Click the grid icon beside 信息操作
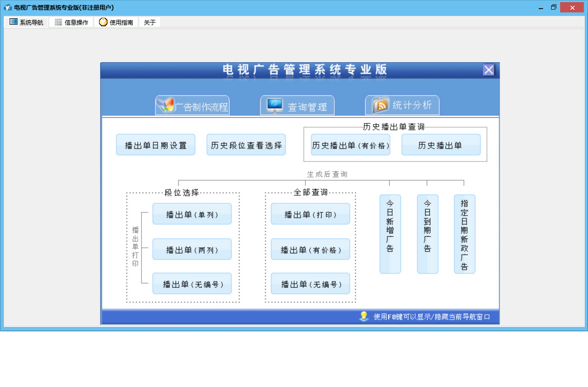Image resolution: width=588 pixels, height=387 pixels. 58,22
